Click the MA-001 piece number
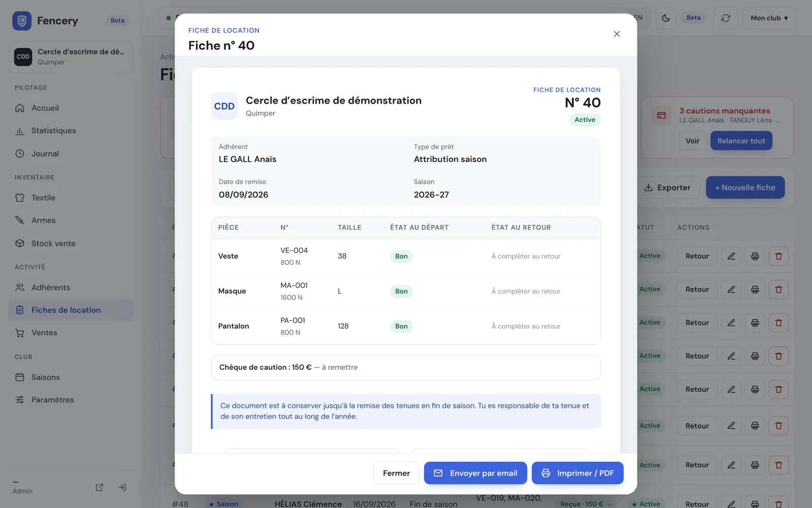Image resolution: width=812 pixels, height=508 pixels. pyautogui.click(x=294, y=285)
